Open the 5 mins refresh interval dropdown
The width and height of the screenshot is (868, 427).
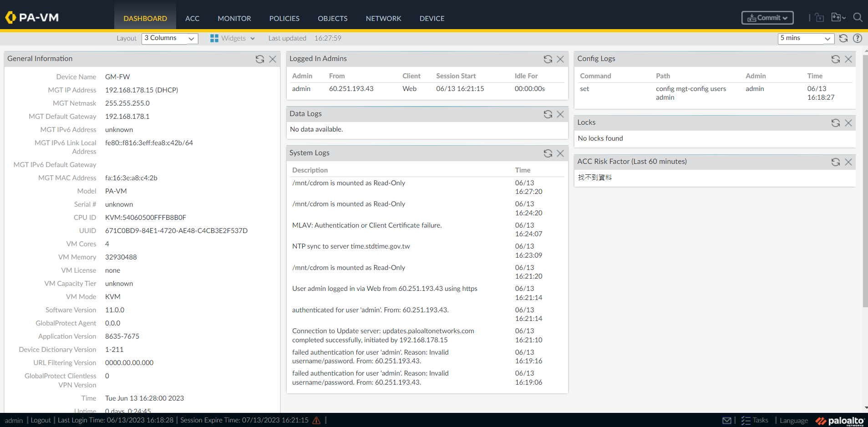point(806,38)
